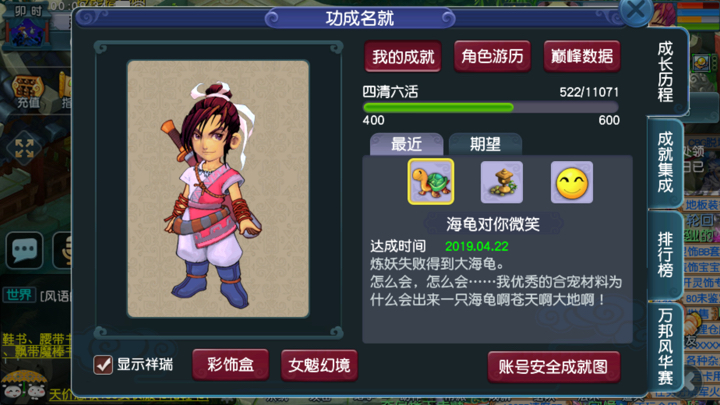Open the 成就集成 side tab

665,162
